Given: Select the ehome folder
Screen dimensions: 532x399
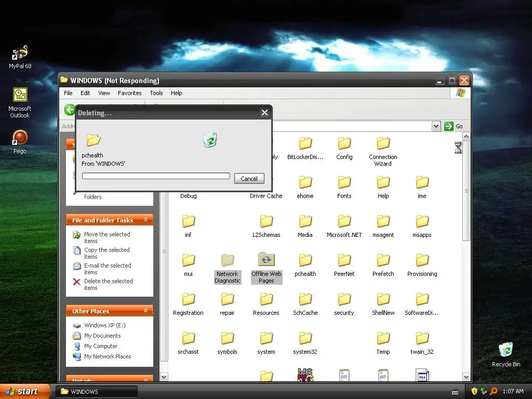Looking at the screenshot, I should [x=305, y=187].
